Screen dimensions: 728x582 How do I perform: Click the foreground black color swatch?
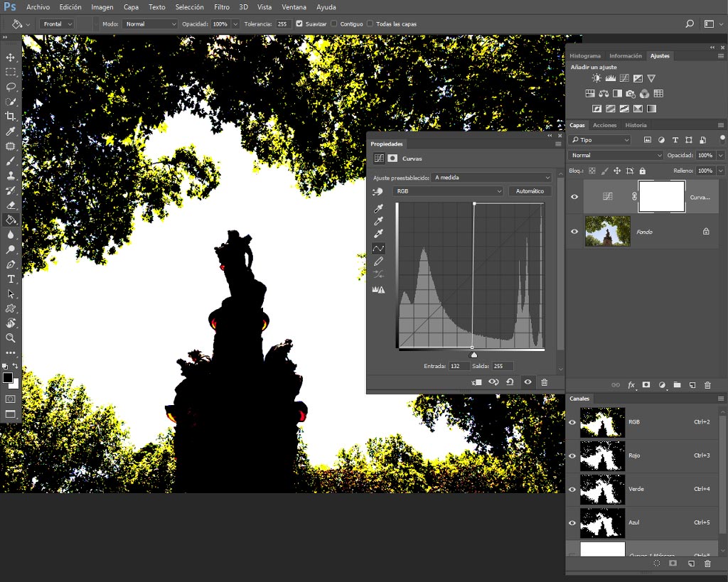coord(7,378)
